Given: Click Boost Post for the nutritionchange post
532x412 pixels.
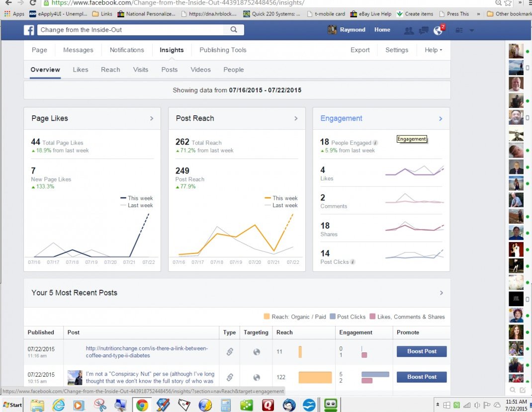Looking at the screenshot, I should click(x=422, y=351).
